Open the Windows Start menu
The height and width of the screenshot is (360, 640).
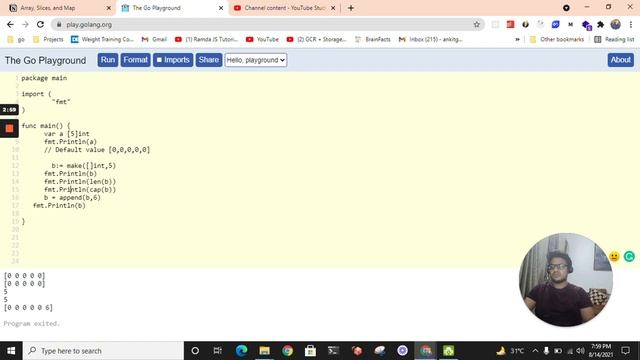[11, 351]
